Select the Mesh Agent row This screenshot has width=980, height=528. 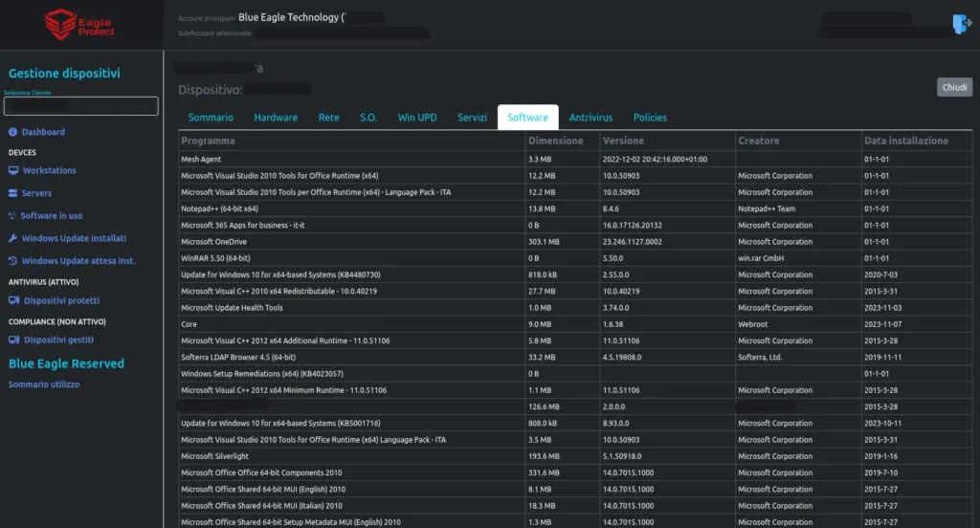click(x=575, y=160)
